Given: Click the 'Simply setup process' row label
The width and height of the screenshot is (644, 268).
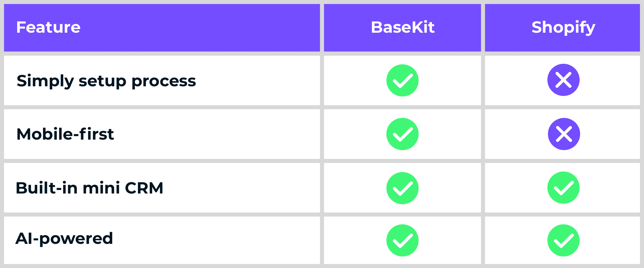Looking at the screenshot, I should click(106, 81).
